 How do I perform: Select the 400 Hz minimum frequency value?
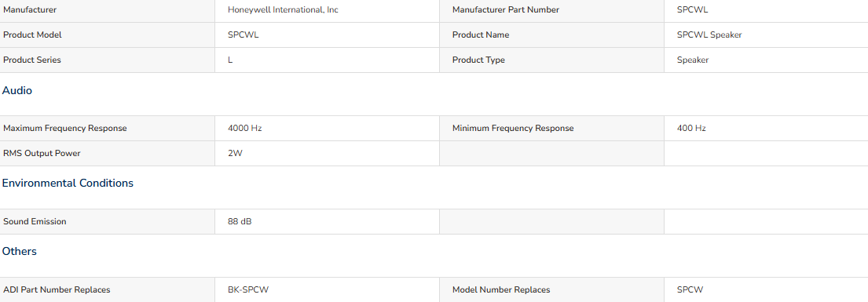click(x=691, y=129)
